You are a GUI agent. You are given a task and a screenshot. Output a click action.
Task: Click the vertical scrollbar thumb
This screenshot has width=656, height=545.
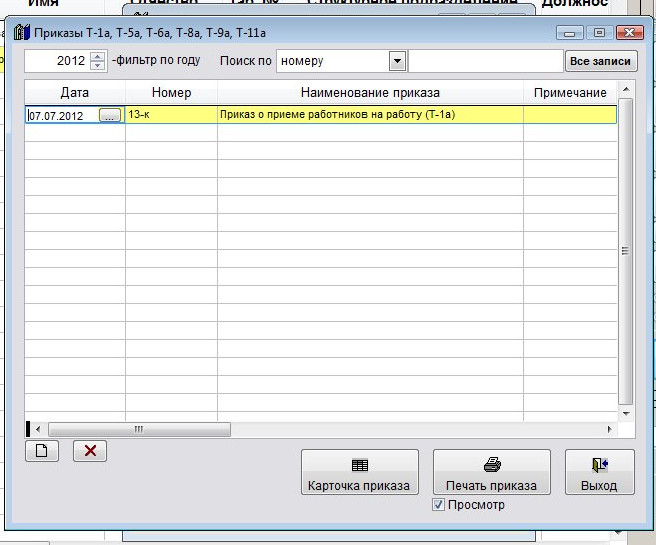(625, 251)
